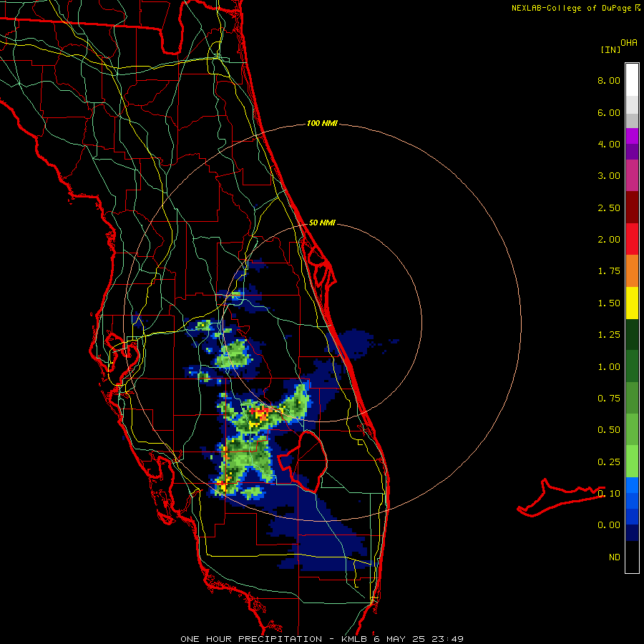644x644 pixels.
Task: Select the OHA product label
Action: [629, 43]
